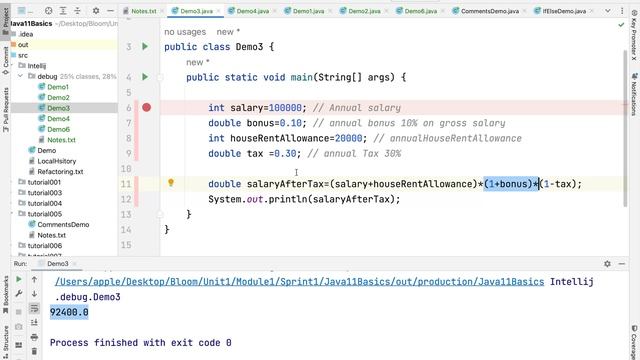Fold the main method at line 4
The image size is (640, 360).
pyautogui.click(x=160, y=77)
